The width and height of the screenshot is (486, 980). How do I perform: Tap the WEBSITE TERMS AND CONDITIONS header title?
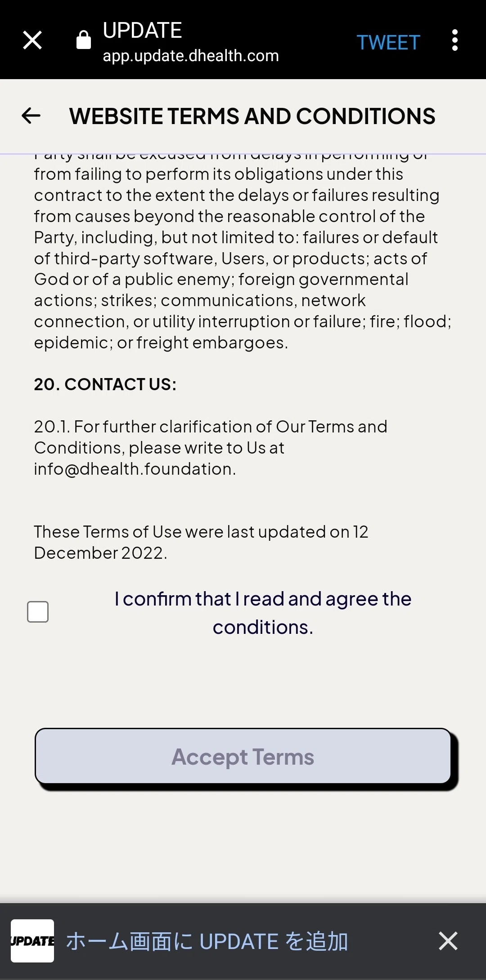pyautogui.click(x=252, y=116)
